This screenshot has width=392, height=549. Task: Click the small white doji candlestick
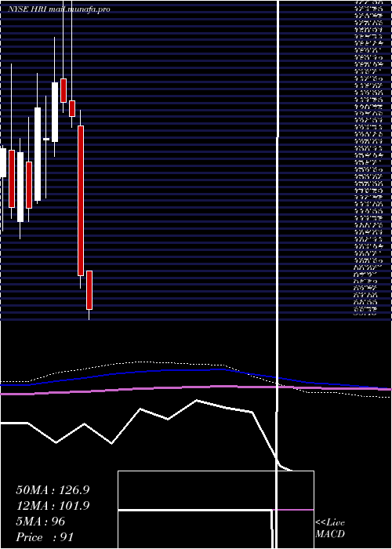(x=46, y=140)
